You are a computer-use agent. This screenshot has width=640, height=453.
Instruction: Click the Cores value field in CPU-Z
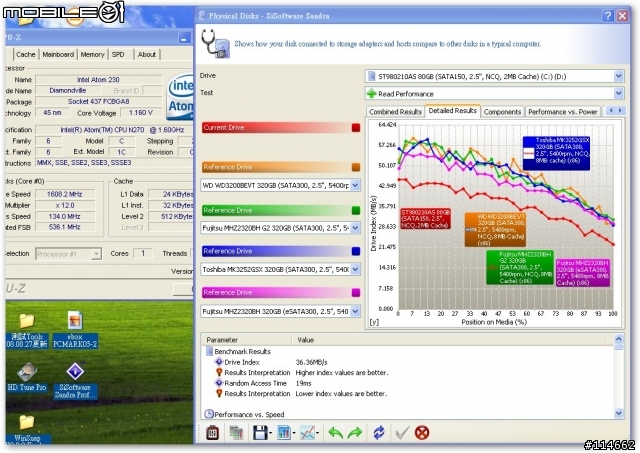point(142,253)
